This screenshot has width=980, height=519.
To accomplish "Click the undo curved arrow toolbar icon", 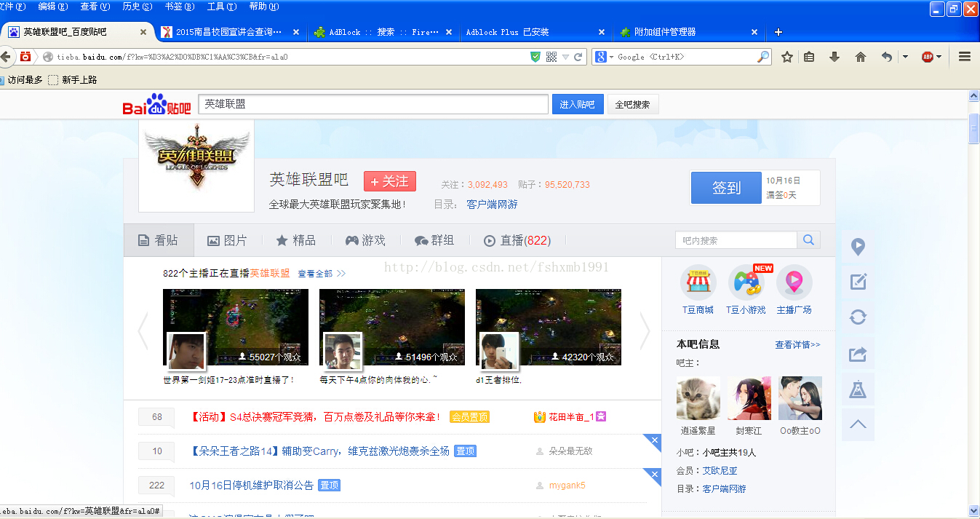I will point(886,57).
